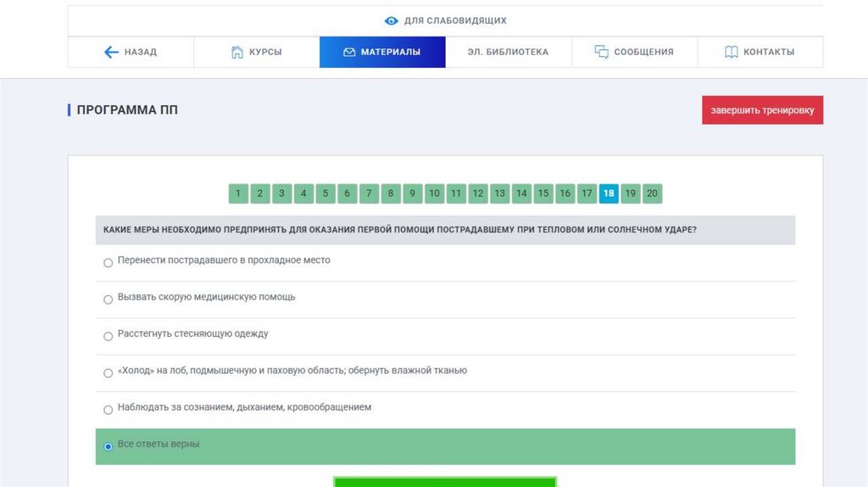
Task: Click the label text Вызвать скорую медицинскую помощь
Action: (x=207, y=297)
